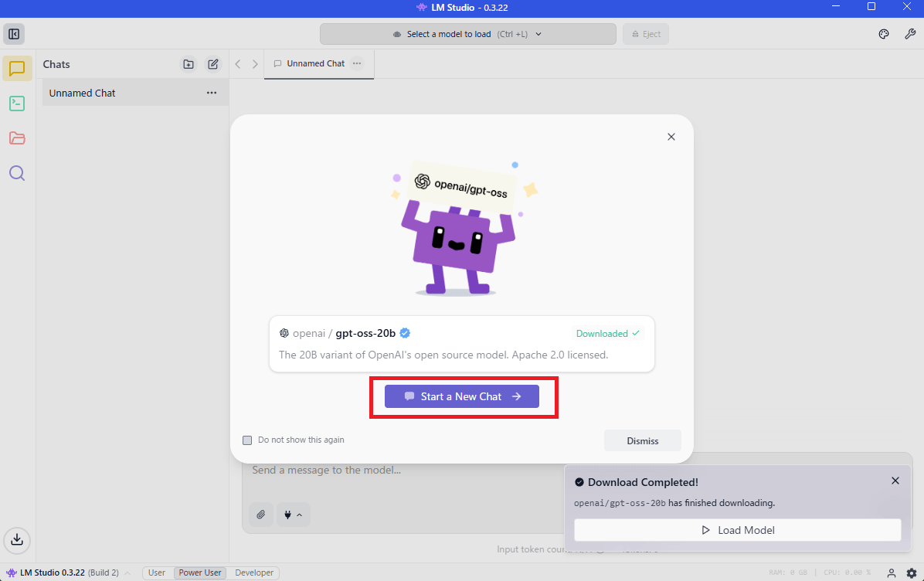This screenshot has height=581, width=924.
Task: Open the Select a model to load dropdown
Action: [468, 34]
